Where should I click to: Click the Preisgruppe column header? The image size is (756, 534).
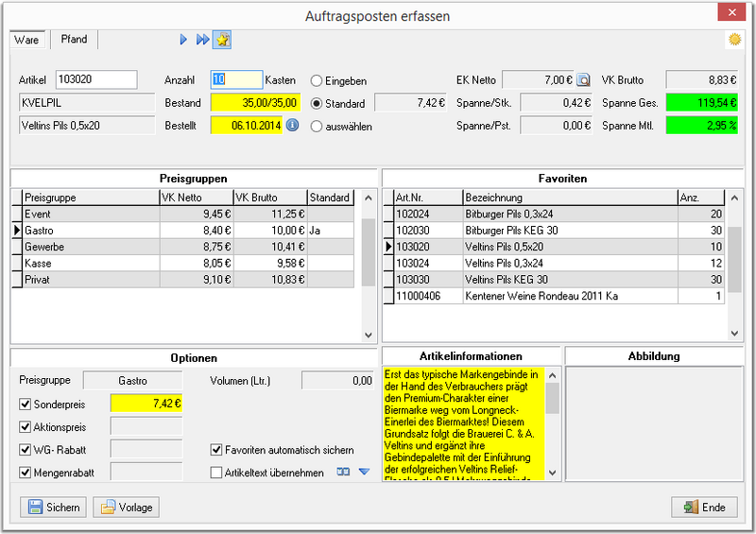(91, 198)
